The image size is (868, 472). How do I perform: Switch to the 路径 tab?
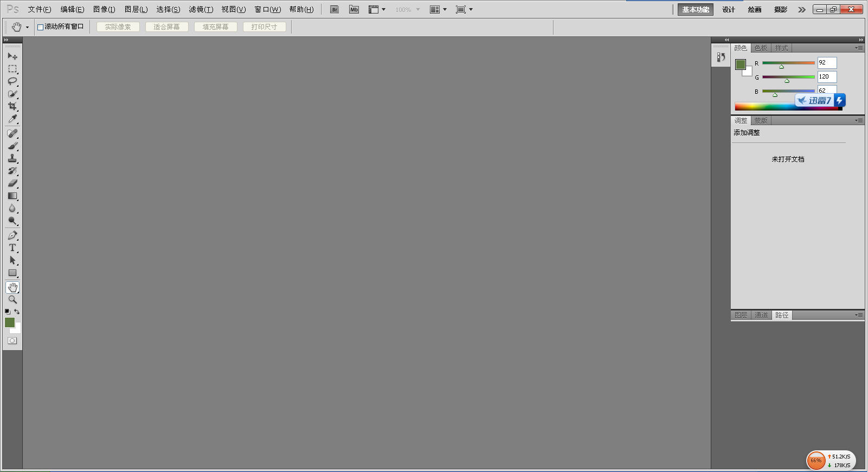click(x=782, y=315)
